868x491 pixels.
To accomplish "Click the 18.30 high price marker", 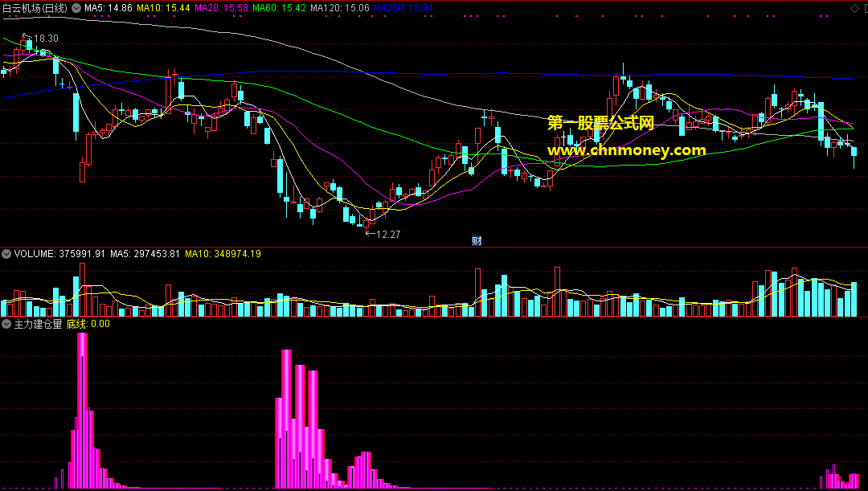I will pyautogui.click(x=46, y=39).
